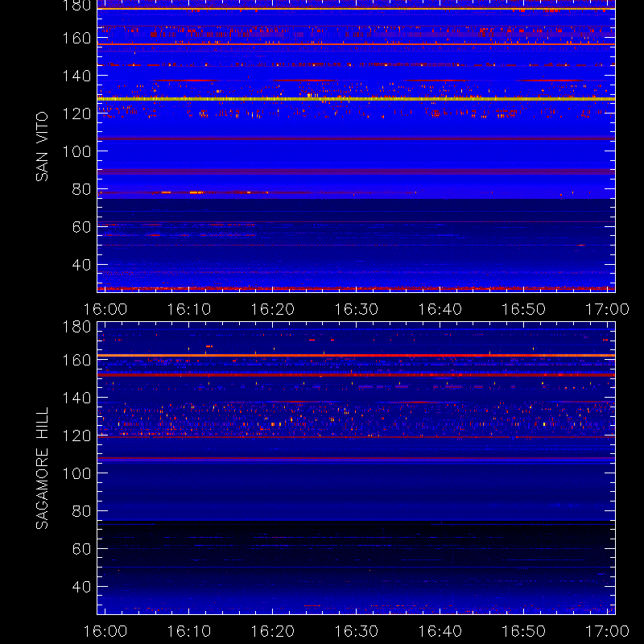The image size is (644, 644).
Task: Select the 16:00 label under San Vito plot
Action: click(x=105, y=309)
